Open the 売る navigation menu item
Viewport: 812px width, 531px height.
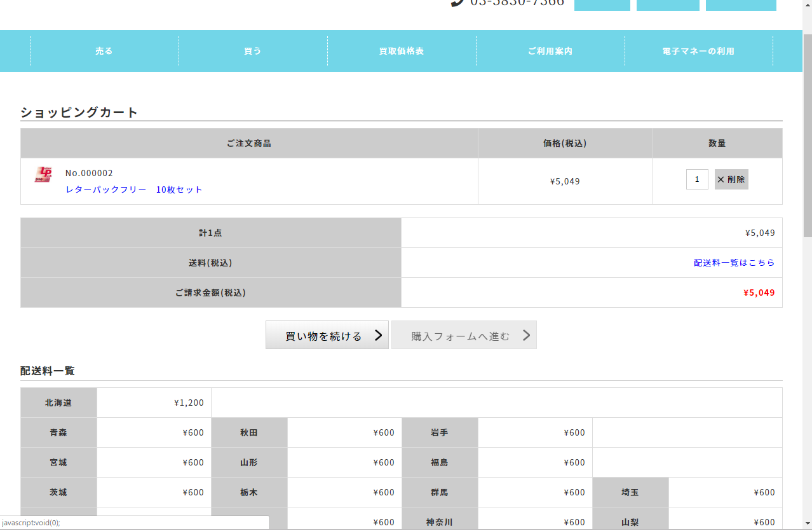point(104,51)
